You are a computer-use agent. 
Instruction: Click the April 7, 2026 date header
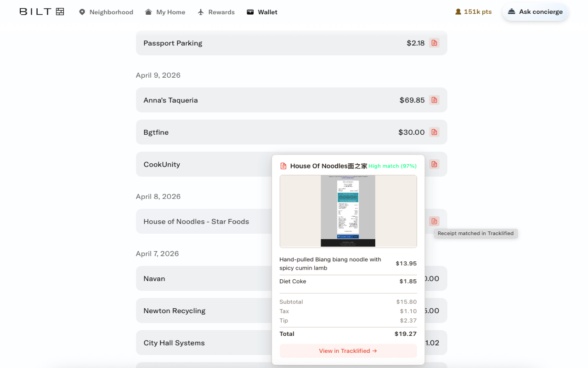click(x=157, y=253)
